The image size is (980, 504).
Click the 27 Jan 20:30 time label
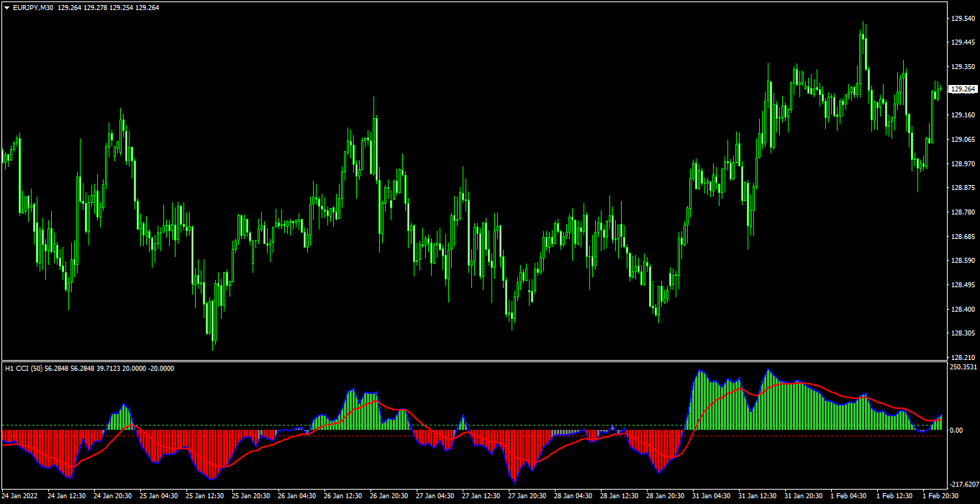527,496
